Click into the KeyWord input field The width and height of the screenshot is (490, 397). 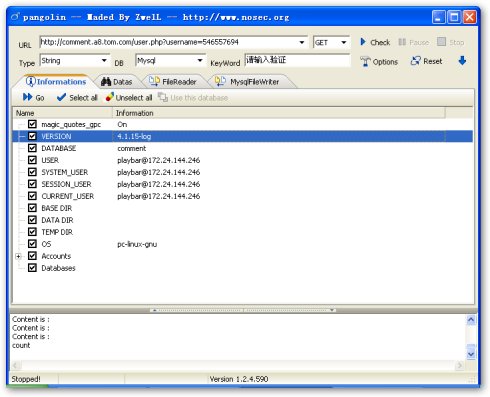(297, 60)
